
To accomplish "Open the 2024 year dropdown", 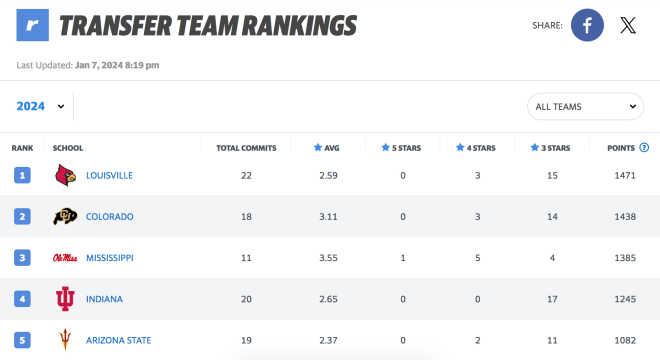I will point(40,106).
